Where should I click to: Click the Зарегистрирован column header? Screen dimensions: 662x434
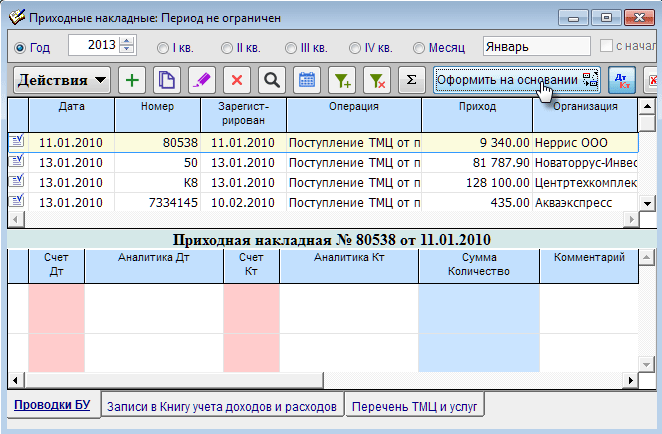point(244,114)
